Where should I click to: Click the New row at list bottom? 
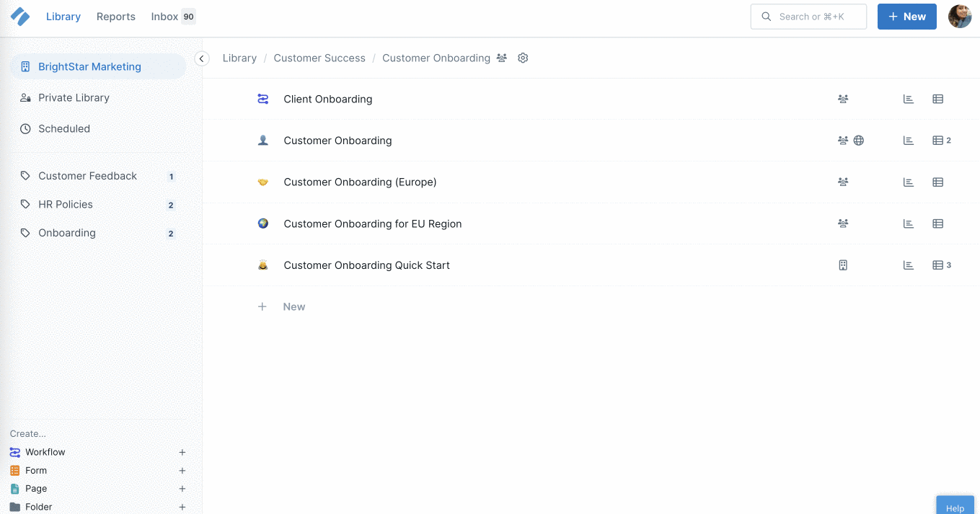pos(282,306)
